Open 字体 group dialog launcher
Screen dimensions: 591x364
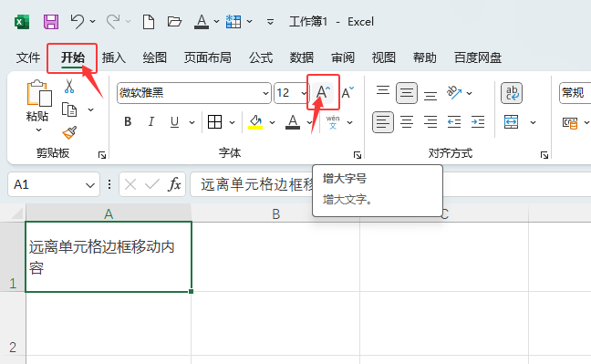(358, 155)
